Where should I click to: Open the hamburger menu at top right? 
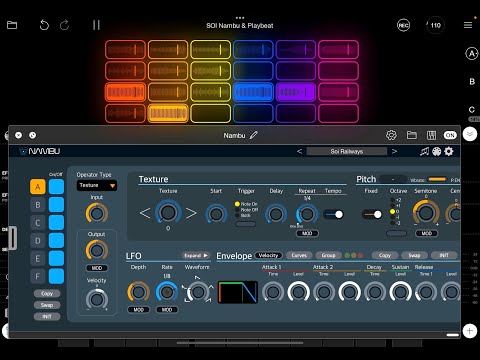click(468, 25)
